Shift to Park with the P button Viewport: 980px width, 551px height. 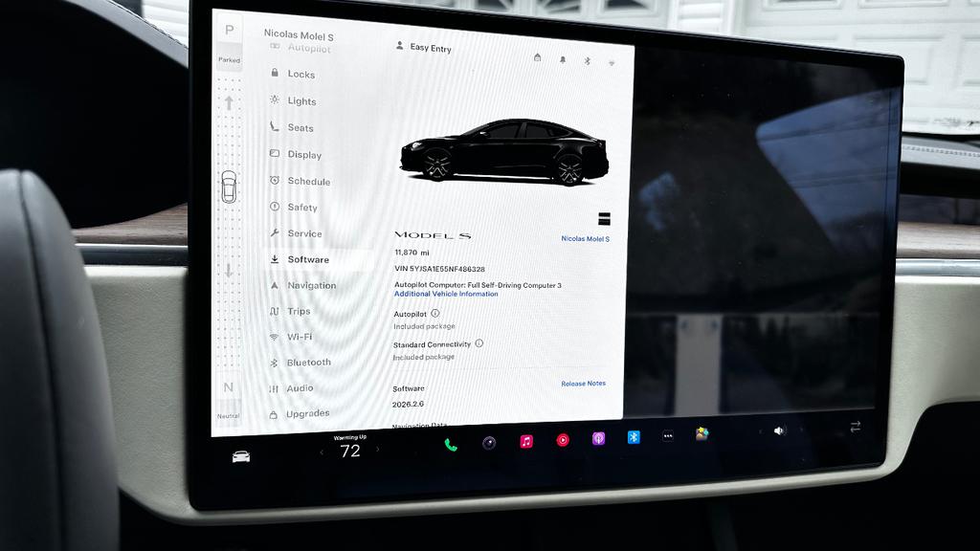click(x=230, y=31)
